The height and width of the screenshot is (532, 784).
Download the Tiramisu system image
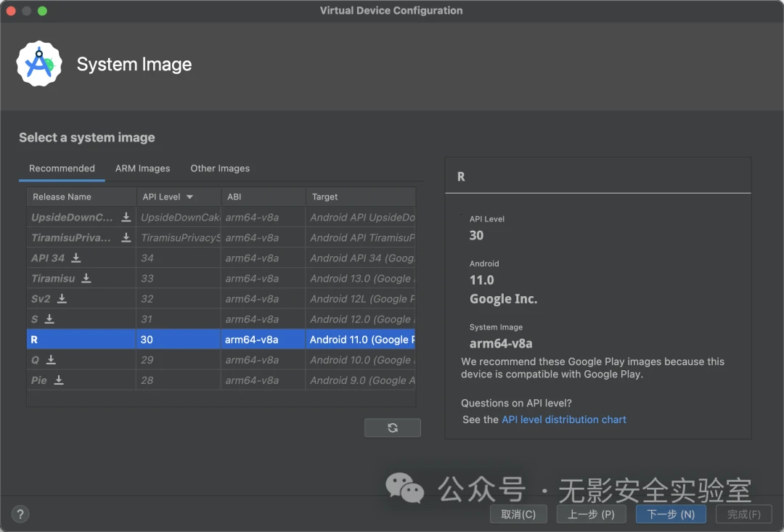point(86,278)
